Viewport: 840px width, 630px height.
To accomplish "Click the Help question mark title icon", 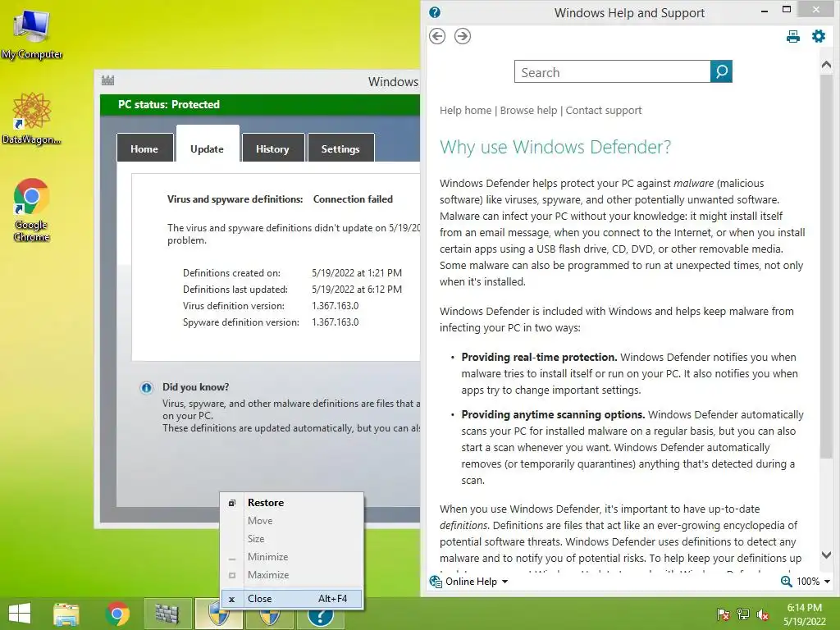I will coord(435,12).
